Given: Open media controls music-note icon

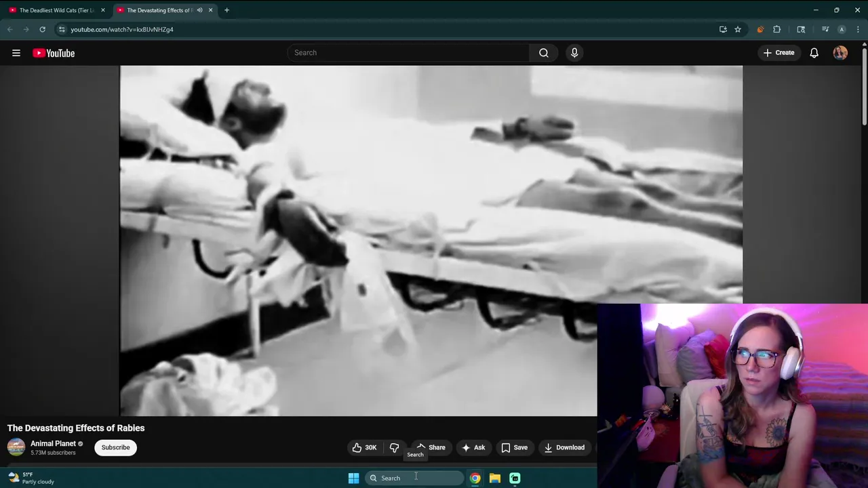Looking at the screenshot, I should click(825, 29).
